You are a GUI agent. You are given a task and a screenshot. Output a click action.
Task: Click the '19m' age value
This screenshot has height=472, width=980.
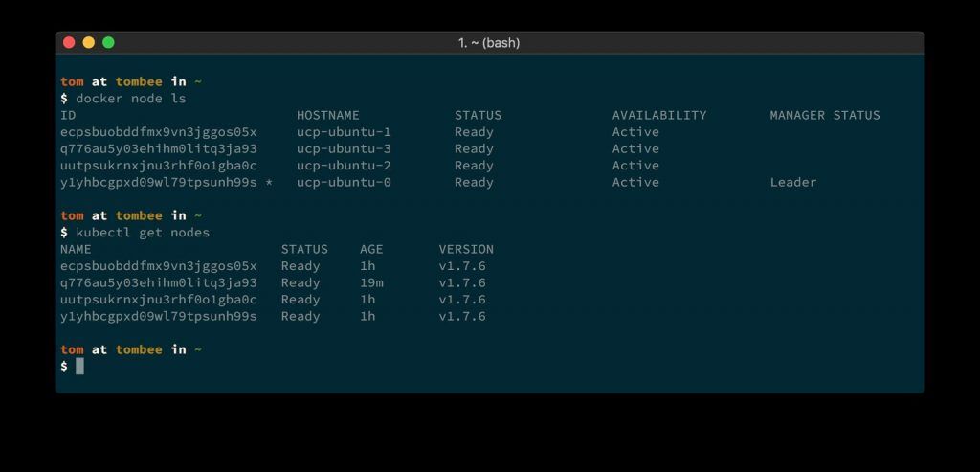tap(371, 283)
